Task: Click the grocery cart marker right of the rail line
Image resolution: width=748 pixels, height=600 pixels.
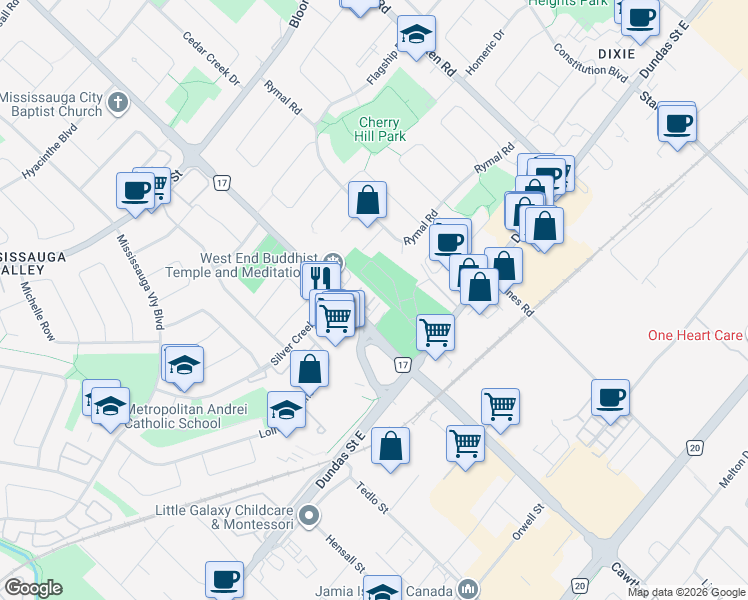Action: pyautogui.click(x=500, y=407)
